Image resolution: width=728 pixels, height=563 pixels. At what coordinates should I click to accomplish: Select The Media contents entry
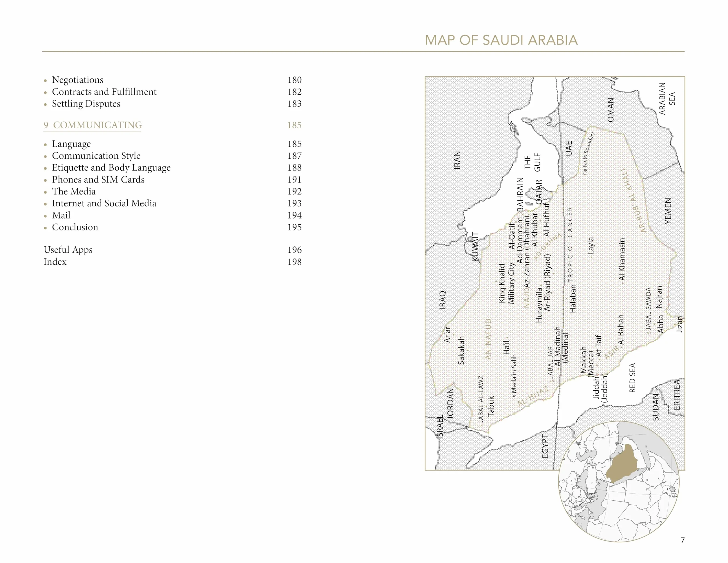tap(74, 192)
